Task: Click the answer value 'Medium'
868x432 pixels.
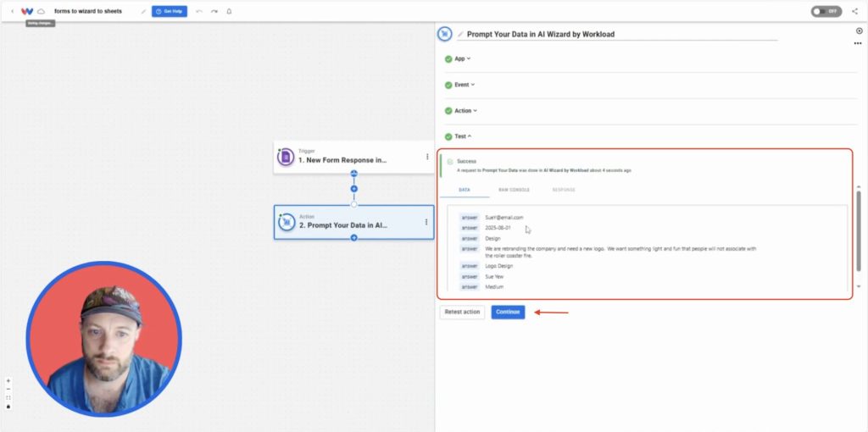Action: [x=494, y=287]
